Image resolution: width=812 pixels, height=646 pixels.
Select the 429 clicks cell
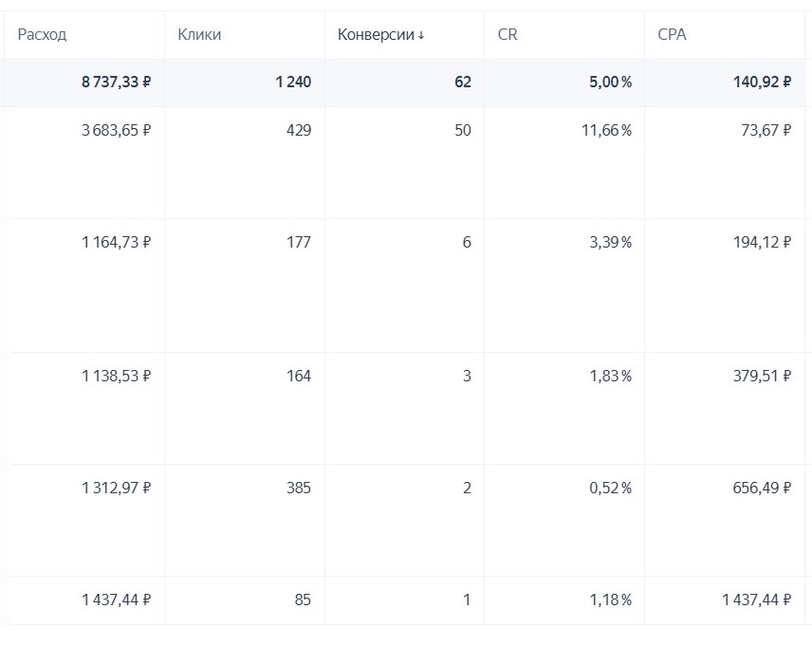point(299,130)
